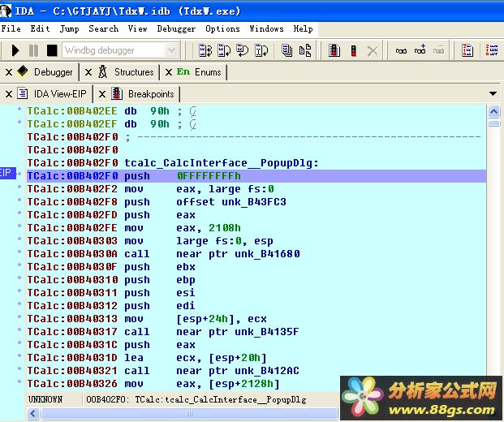Click the Run Until Return toolbar icon

(x=243, y=50)
